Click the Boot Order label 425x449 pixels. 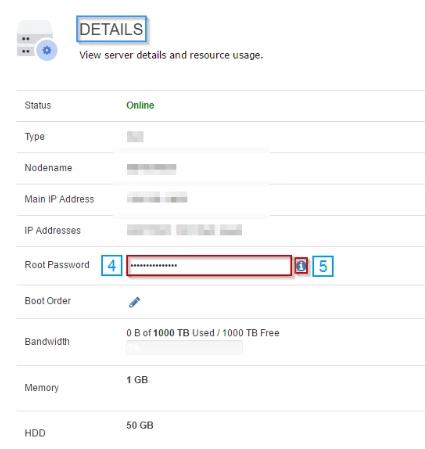[x=48, y=301]
